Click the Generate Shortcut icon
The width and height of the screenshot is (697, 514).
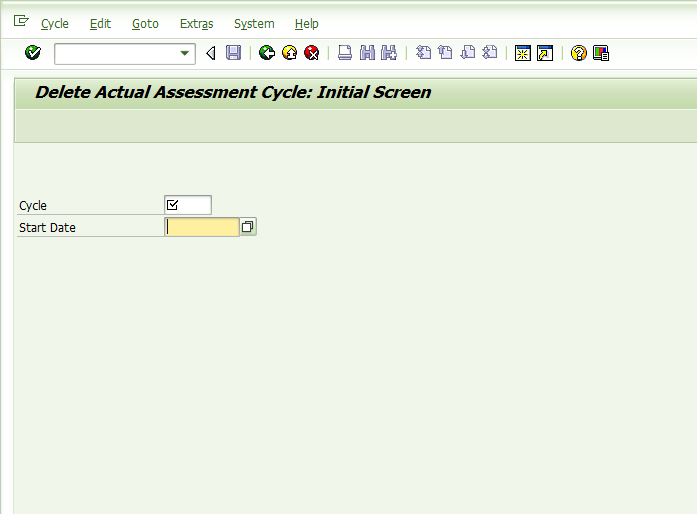[545, 53]
